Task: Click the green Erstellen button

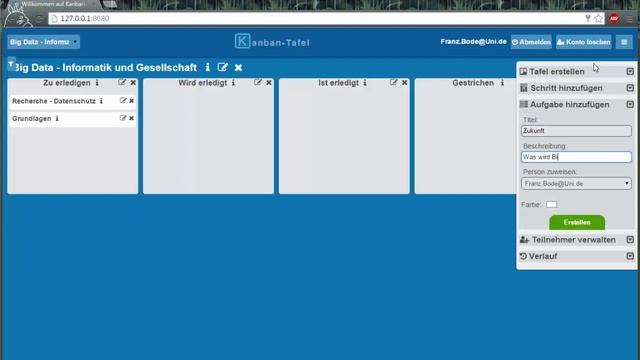Action: coord(577,222)
